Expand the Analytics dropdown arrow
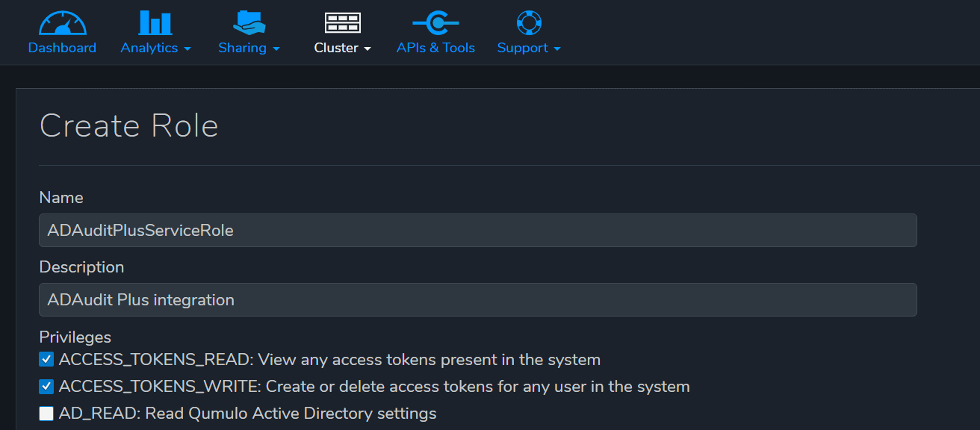Screen dimensions: 980x430 (187, 49)
